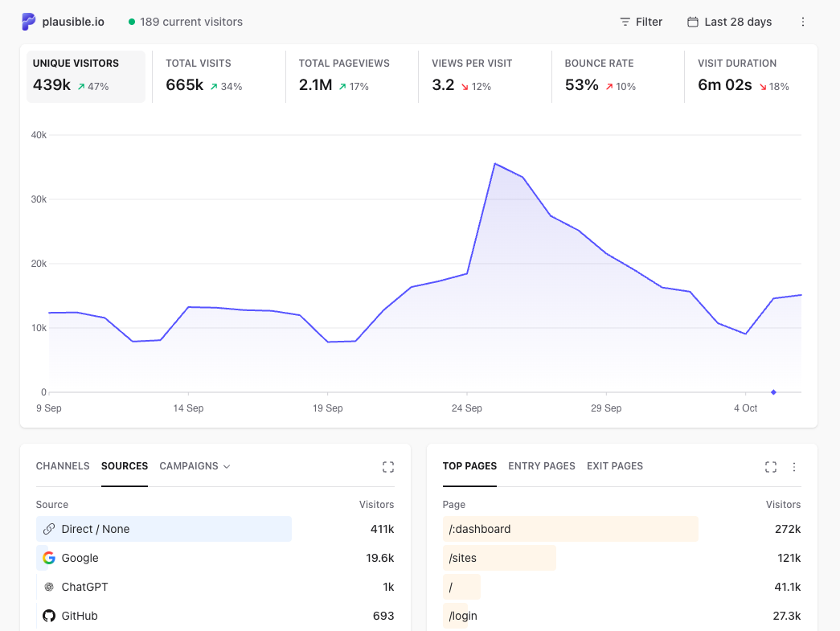Click the link icon next to Direct / None
Viewport: 840px width, 631px height.
(49, 529)
